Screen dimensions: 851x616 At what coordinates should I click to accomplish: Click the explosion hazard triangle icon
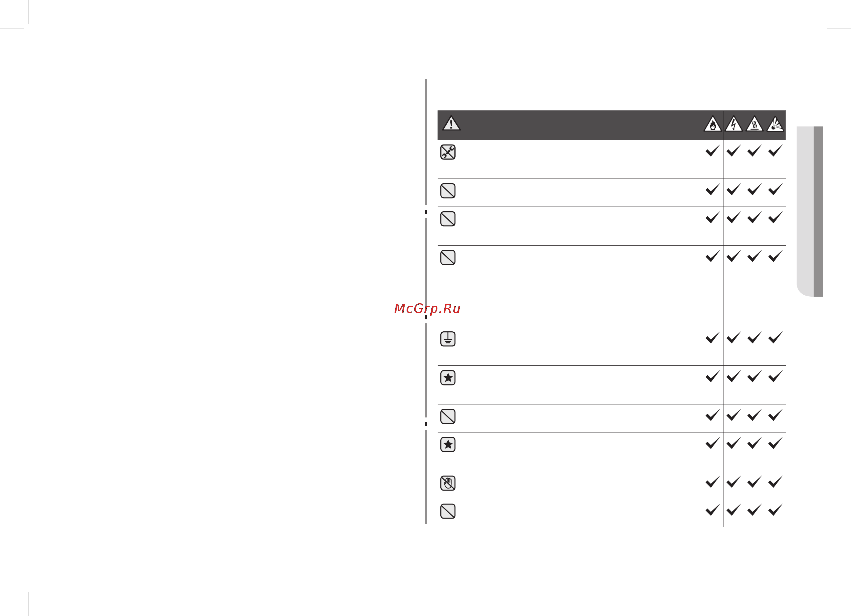pyautogui.click(x=775, y=124)
